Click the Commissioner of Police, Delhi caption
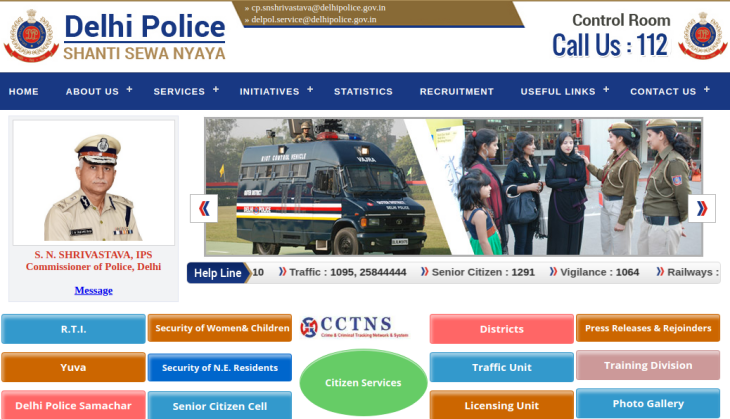 (x=94, y=267)
